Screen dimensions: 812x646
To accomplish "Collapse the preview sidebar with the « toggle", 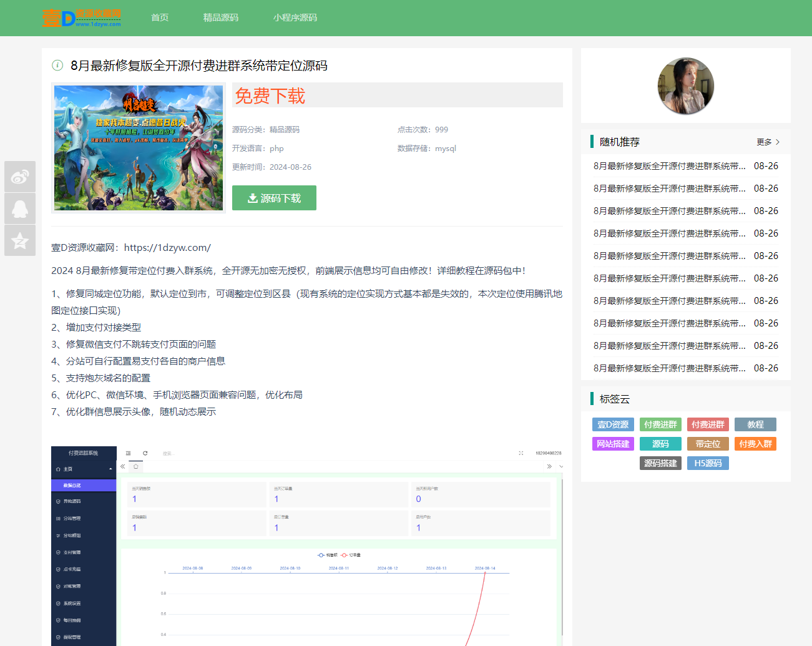I will click(123, 466).
